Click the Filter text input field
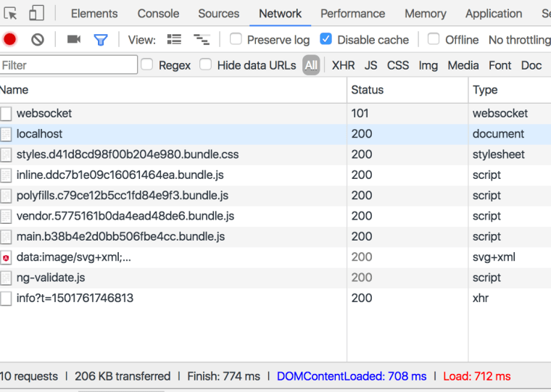Viewport: 551px width, 392px height. pos(69,65)
